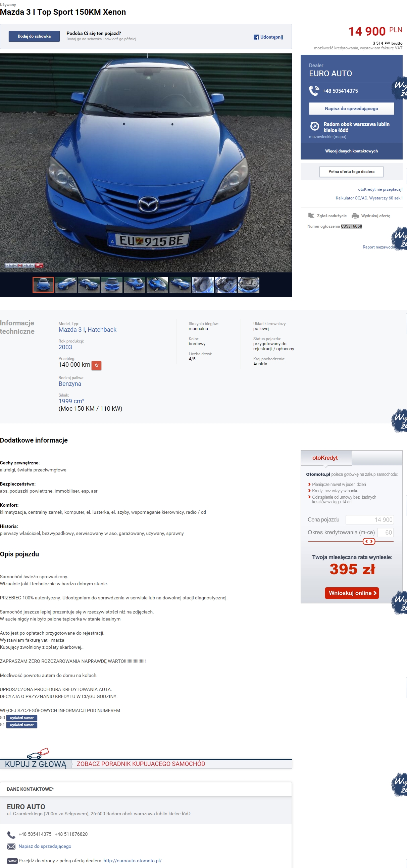Reveal the first hidden number with wyświetl numer
407x868 pixels.
(22, 718)
